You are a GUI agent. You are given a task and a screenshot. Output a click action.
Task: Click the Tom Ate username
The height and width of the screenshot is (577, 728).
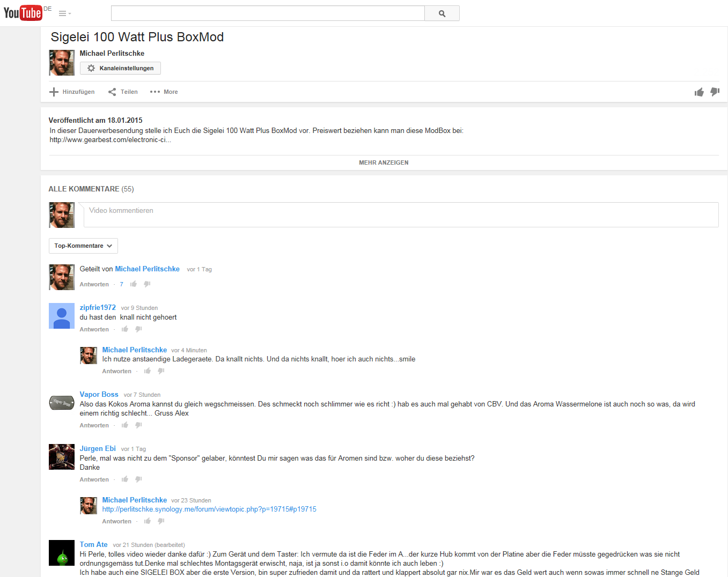(93, 544)
